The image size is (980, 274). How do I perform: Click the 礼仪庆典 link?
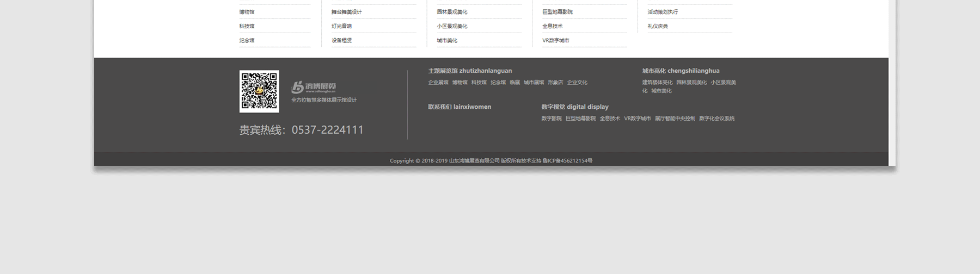658,26
